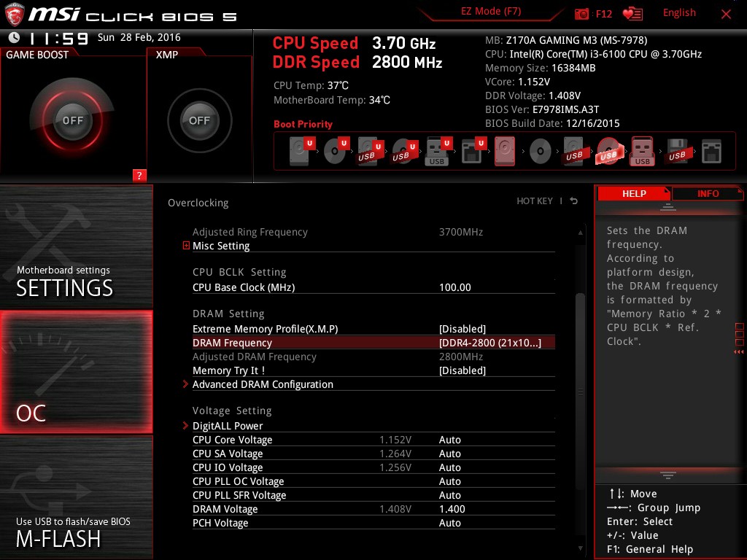Click the F12 screenshot camera icon
This screenshot has width=747, height=560.
581,14
